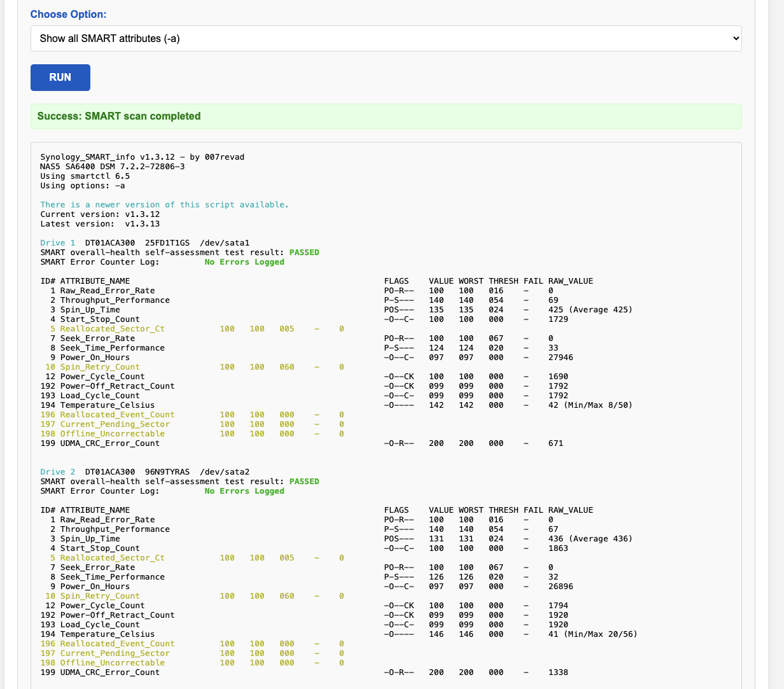The image size is (784, 689).
Task: Click Drive 2's Reallocated_Event_Count attribute name
Action: tap(118, 644)
